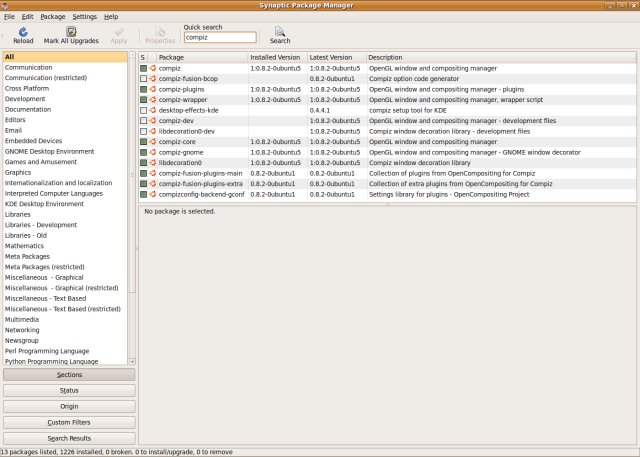640x457 pixels.
Task: Click Ubuntu logo icon beside libdecoration0-dev
Action: (153, 131)
